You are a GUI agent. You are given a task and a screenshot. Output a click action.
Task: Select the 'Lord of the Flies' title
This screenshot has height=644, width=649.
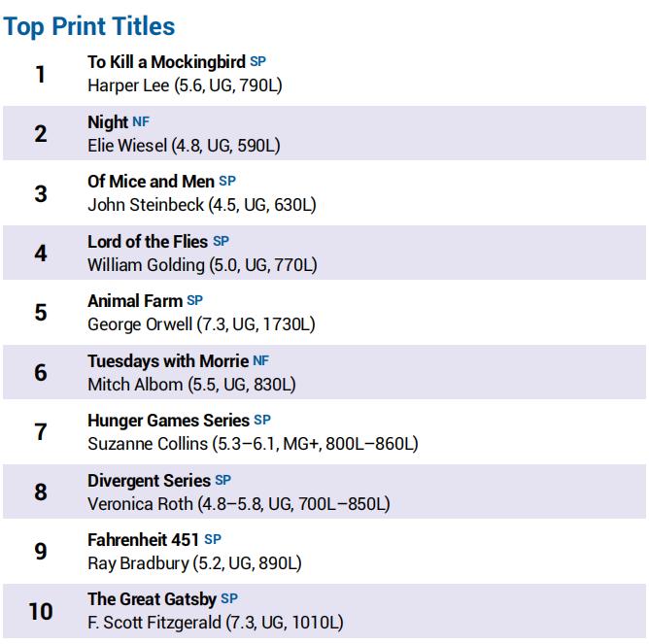[148, 242]
